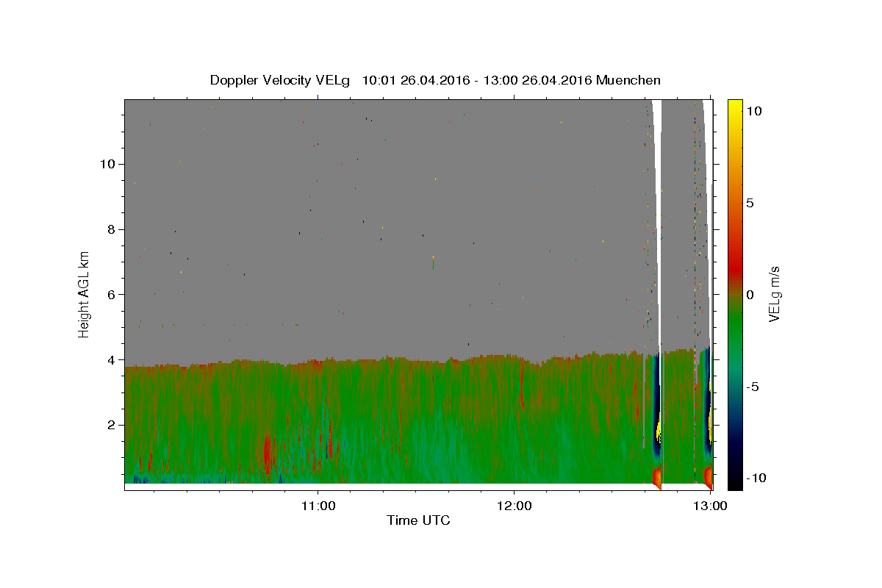Click the 10 km height tick label
The width and height of the screenshot is (882, 588).
107,164
